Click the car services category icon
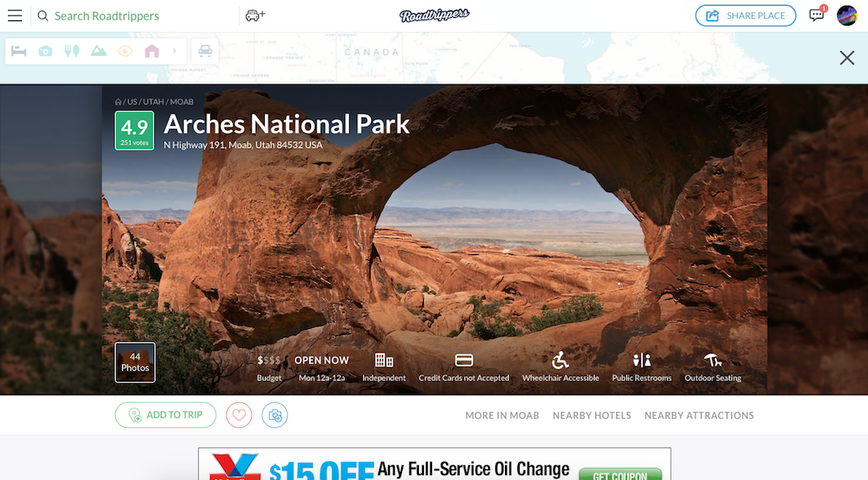Image resolution: width=868 pixels, height=480 pixels. pos(205,51)
